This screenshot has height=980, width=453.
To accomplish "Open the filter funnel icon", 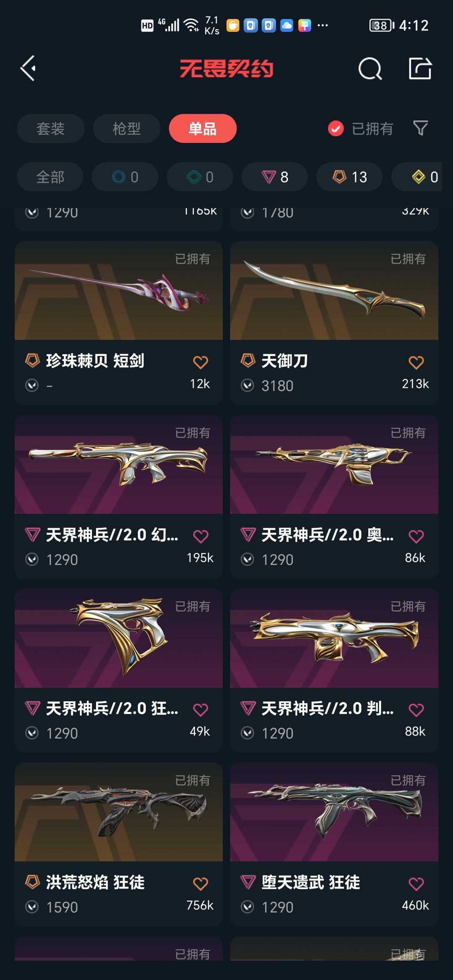I will (x=420, y=128).
